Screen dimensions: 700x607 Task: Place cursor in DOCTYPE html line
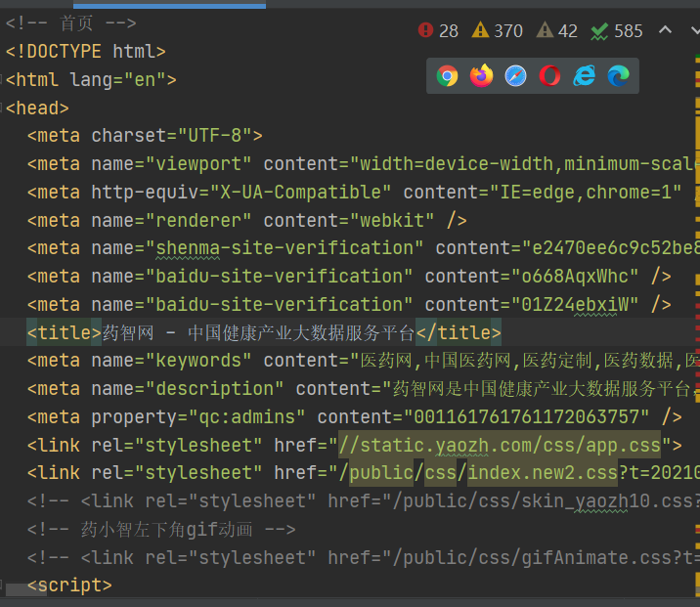pos(85,52)
